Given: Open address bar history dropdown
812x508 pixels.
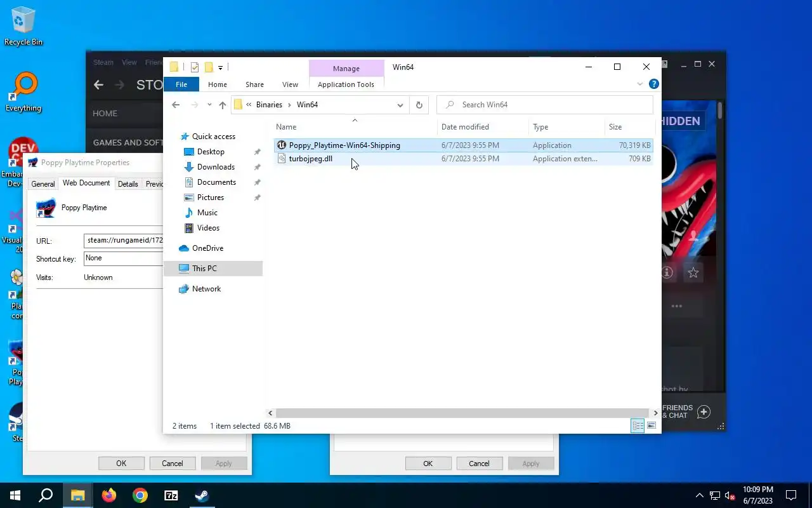Looking at the screenshot, I should click(400, 105).
